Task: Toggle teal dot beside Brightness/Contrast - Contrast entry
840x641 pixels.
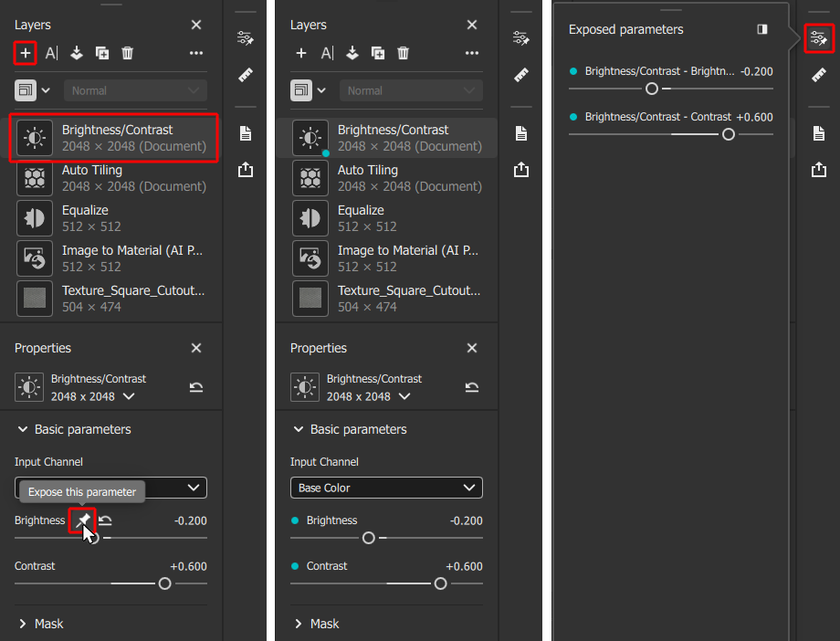Action: coord(573,117)
